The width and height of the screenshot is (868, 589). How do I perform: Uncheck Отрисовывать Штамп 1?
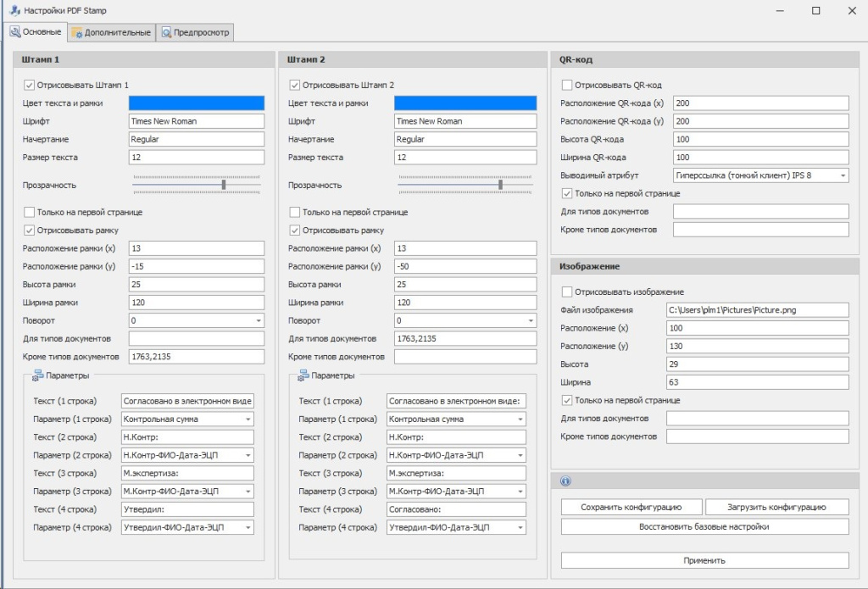pos(30,85)
